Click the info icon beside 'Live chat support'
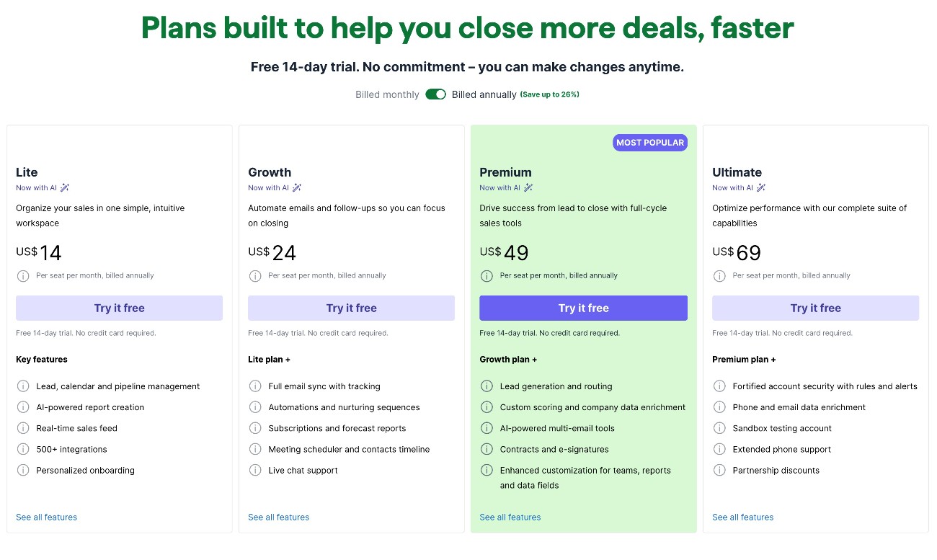 255,470
